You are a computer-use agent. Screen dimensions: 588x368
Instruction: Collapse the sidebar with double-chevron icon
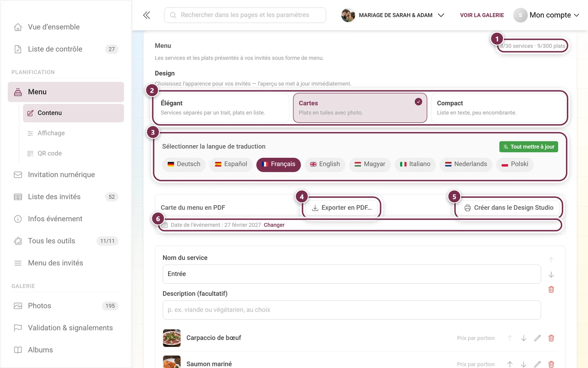click(x=147, y=15)
